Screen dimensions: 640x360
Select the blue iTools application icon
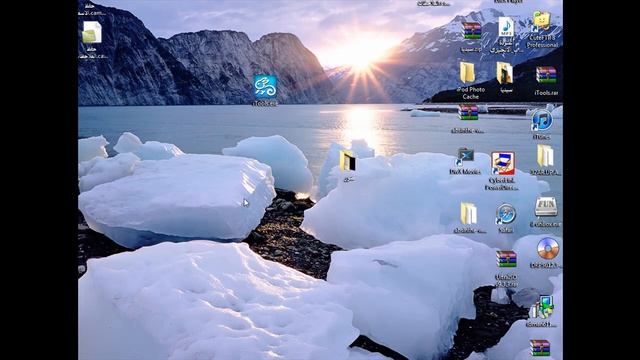tap(265, 86)
